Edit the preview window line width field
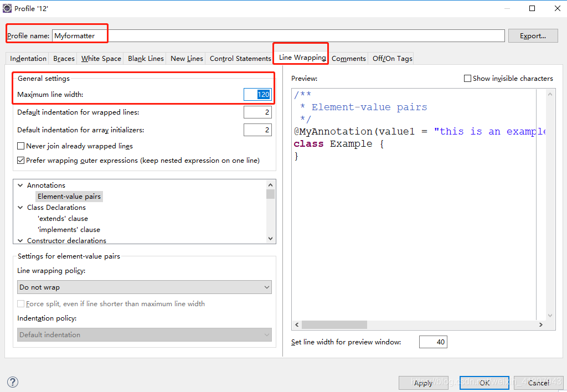Screen dimensions: 567x392 coord(433,342)
